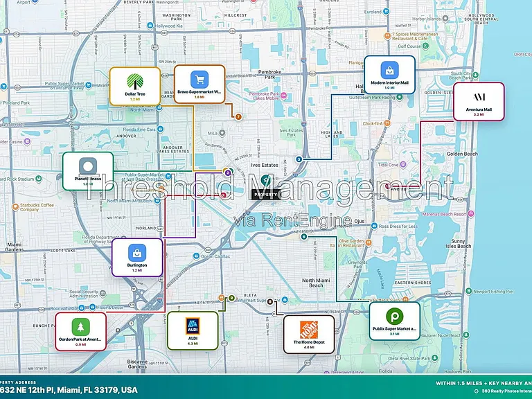Click the 'Biscayne Gardens' map label

tap(137, 364)
